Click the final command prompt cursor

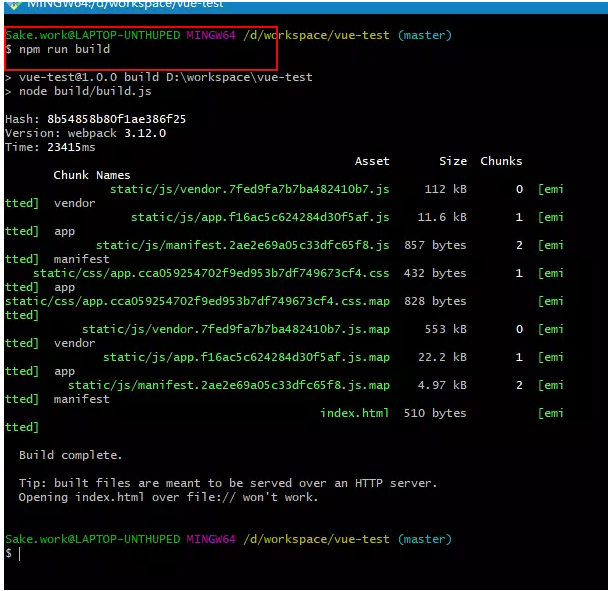pos(19,554)
